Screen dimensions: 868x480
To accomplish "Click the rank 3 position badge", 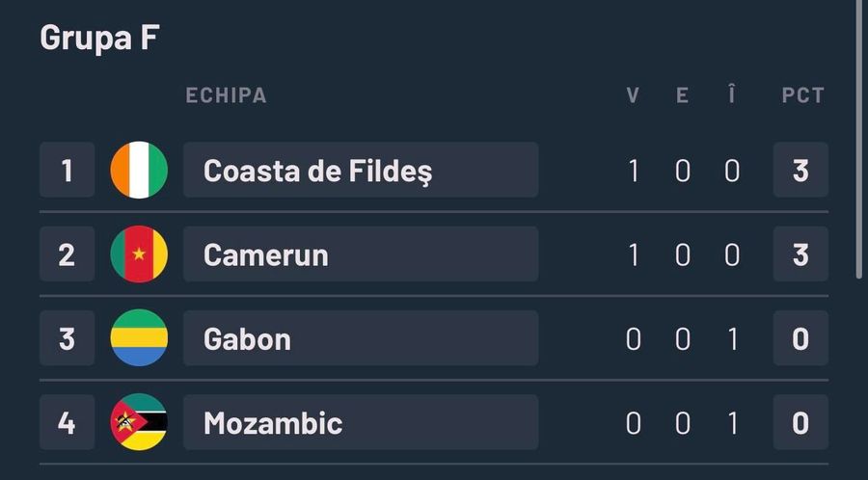I will (x=67, y=338).
